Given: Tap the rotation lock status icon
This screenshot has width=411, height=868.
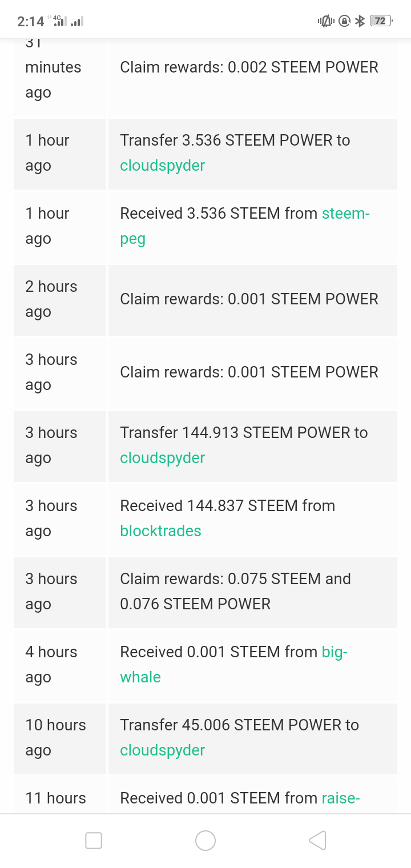Looking at the screenshot, I should [344, 21].
